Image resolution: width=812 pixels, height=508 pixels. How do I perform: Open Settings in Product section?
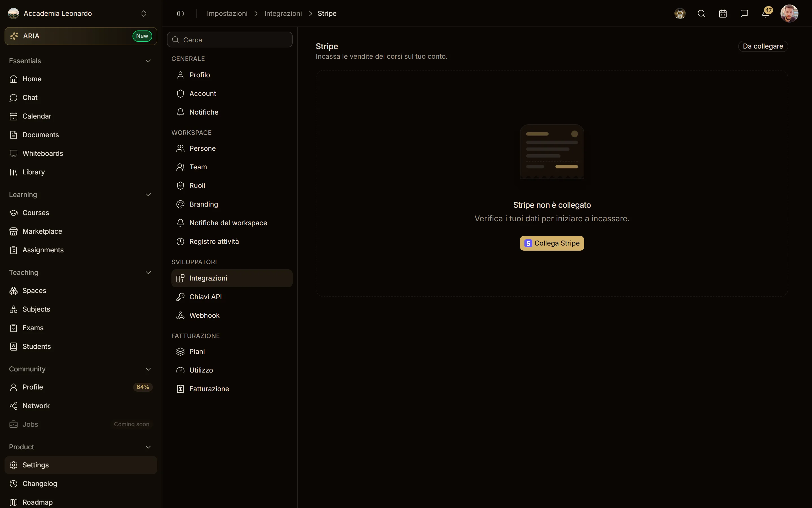pos(81,465)
